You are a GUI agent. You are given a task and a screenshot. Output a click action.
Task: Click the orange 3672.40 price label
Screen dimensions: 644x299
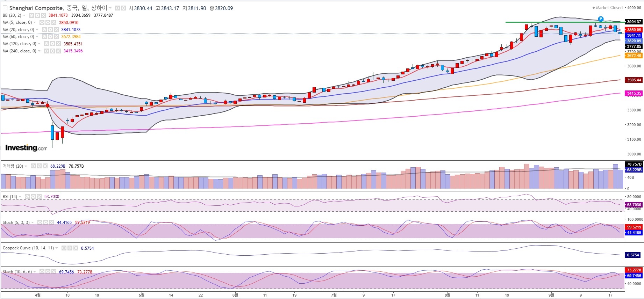[x=634, y=56]
